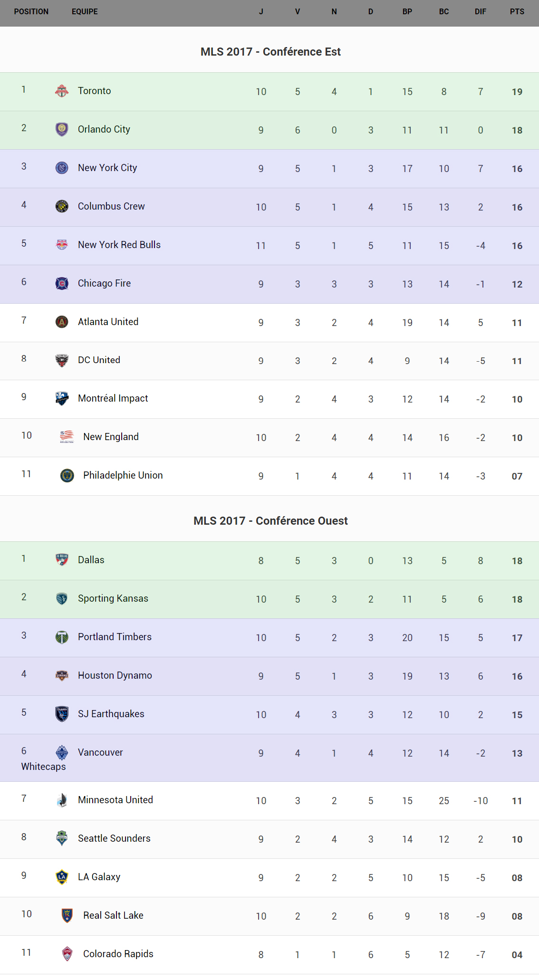The image size is (539, 980).
Task: Open the Chicago Fire team name
Action: point(104,283)
